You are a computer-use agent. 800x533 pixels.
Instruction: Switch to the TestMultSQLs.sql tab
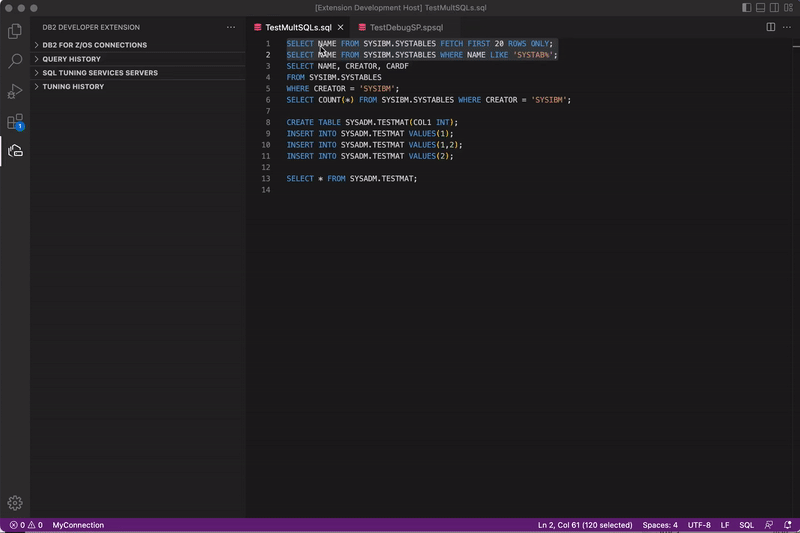[x=298, y=28]
